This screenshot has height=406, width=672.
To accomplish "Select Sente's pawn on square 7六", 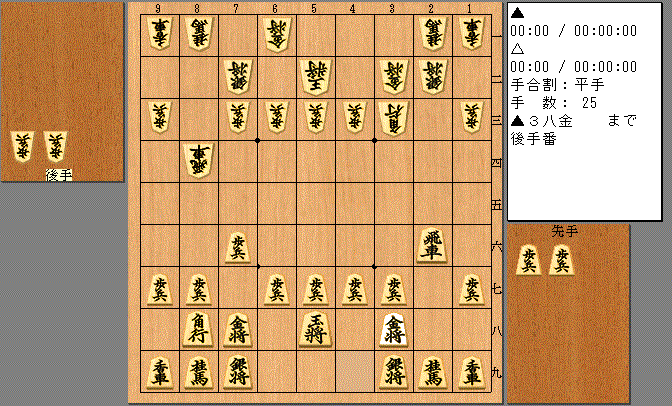I will point(237,247).
